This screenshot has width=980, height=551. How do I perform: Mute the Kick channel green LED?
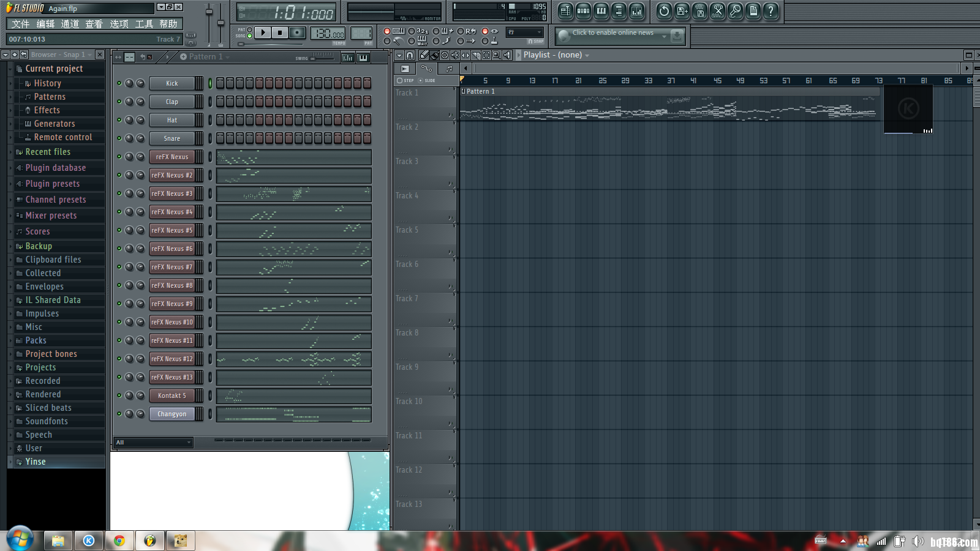(x=119, y=83)
